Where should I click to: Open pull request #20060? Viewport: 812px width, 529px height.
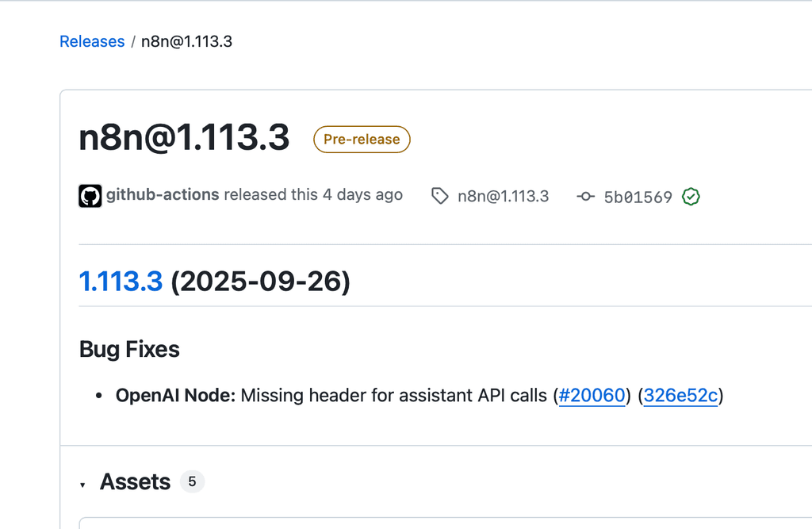(592, 395)
